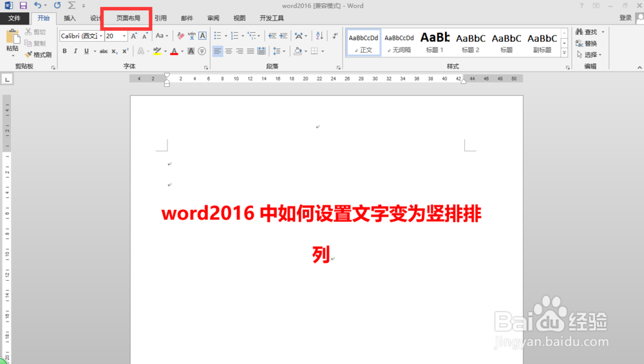Screen dimensions: 644x364
Task: Sort text with the A-Z sort icon
Action: click(x=319, y=36)
